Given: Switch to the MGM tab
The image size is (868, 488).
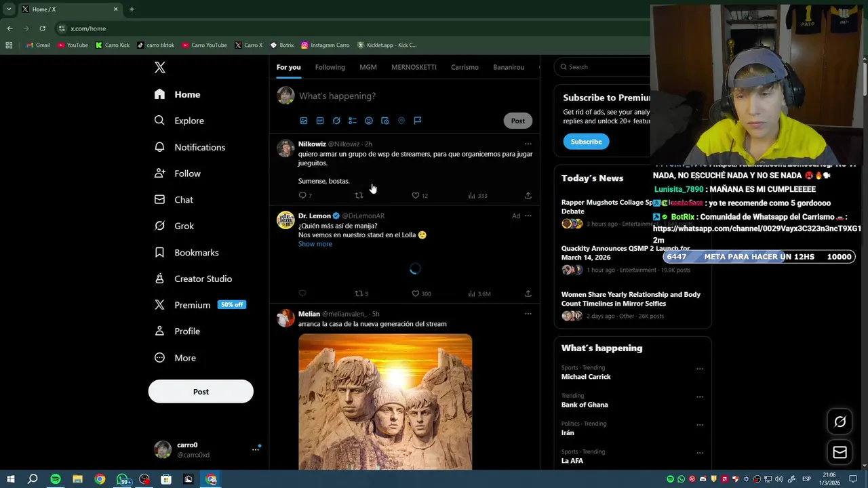Looking at the screenshot, I should point(368,67).
